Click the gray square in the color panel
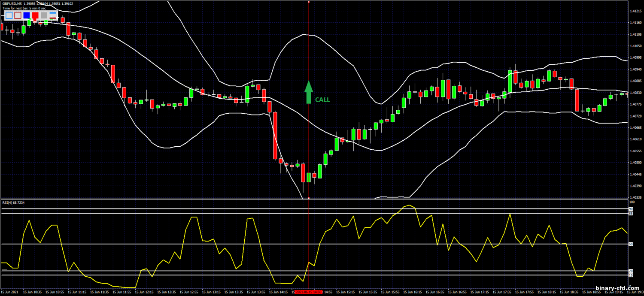This screenshot has width=644, height=296. (44, 15)
